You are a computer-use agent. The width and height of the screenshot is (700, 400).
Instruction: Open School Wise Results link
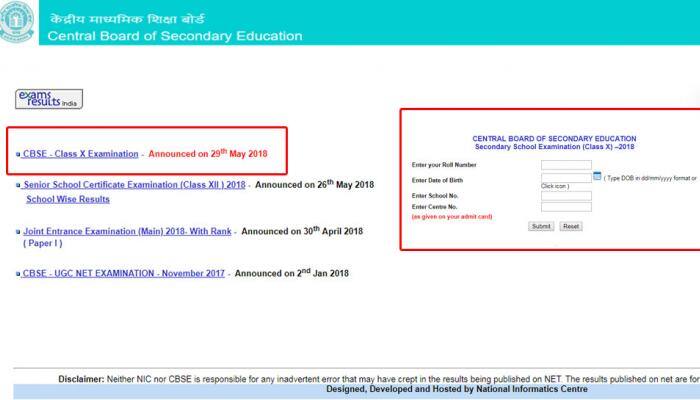click(x=68, y=199)
